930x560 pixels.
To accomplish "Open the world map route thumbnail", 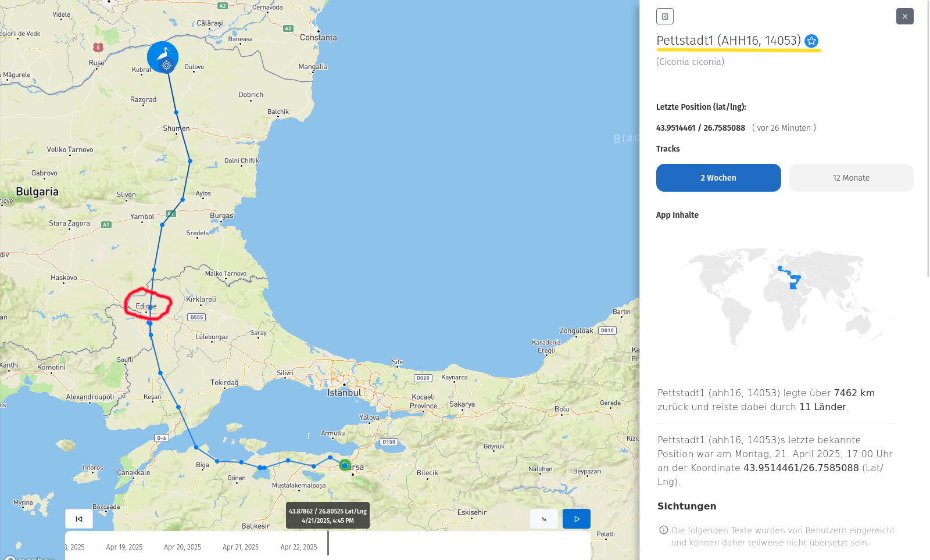I will pos(785,296).
